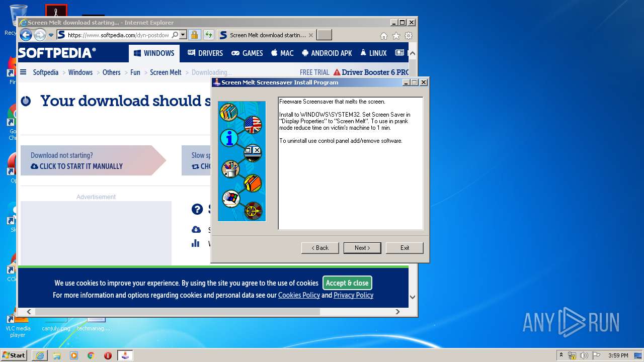Screen dimensions: 644x362
Task: Show hidden tray icons arrow
Action: (561, 355)
